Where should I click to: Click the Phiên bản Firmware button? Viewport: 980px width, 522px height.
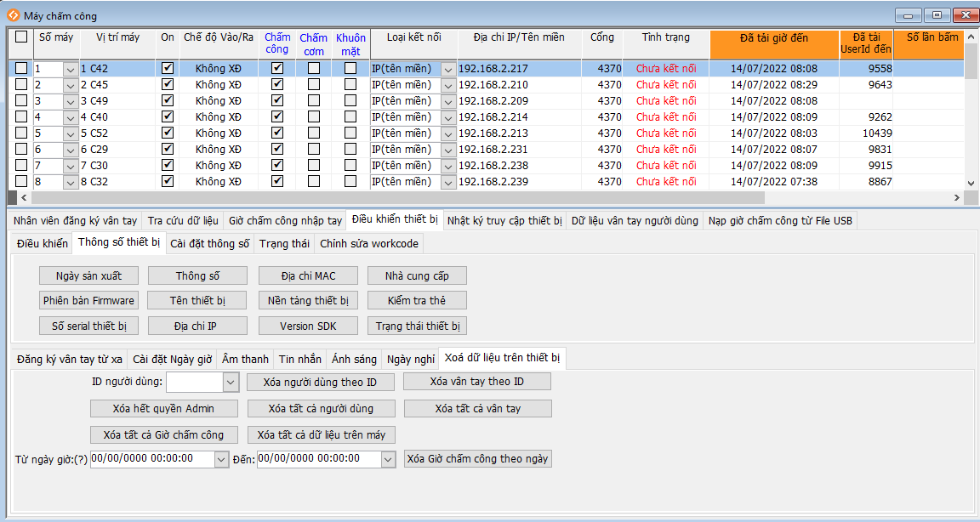point(89,301)
